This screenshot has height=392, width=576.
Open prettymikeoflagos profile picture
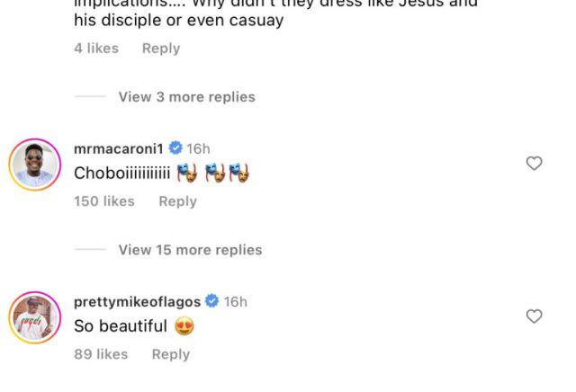tap(34, 318)
